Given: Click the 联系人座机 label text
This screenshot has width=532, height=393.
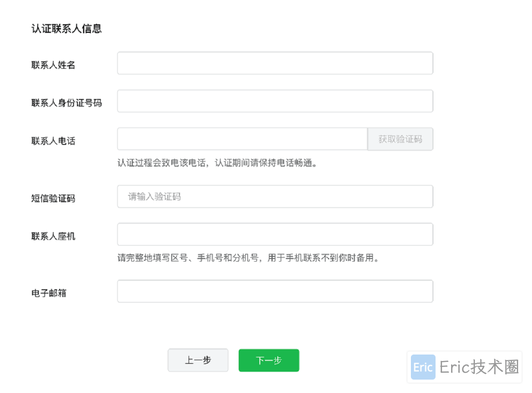Looking at the screenshot, I should [x=53, y=236].
